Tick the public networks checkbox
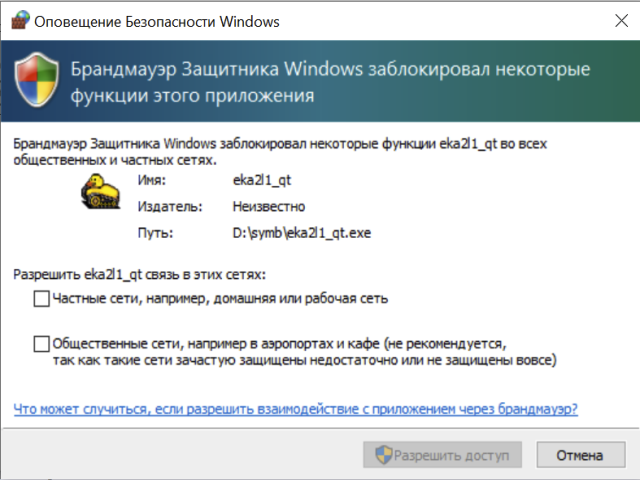Image resolution: width=640 pixels, height=480 pixels. tap(42, 344)
